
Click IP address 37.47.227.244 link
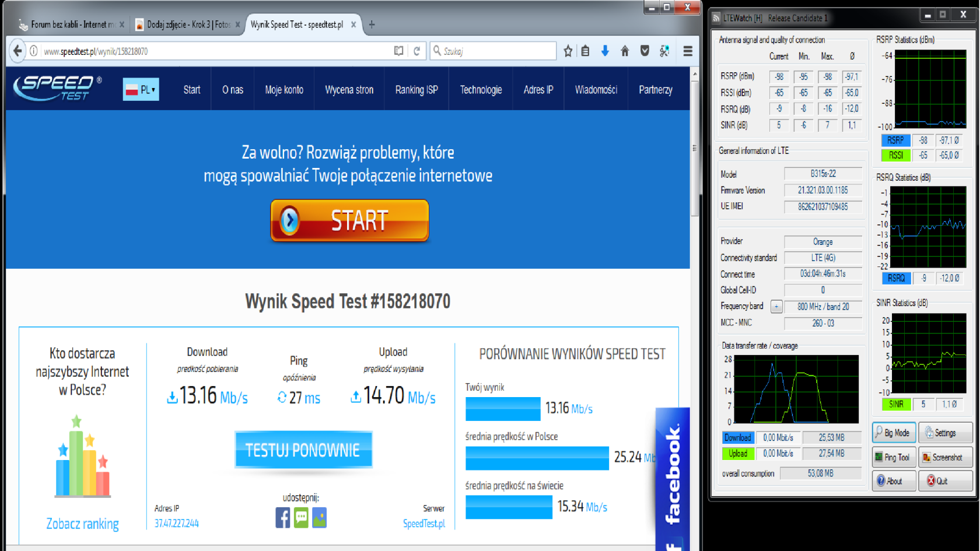(x=176, y=523)
